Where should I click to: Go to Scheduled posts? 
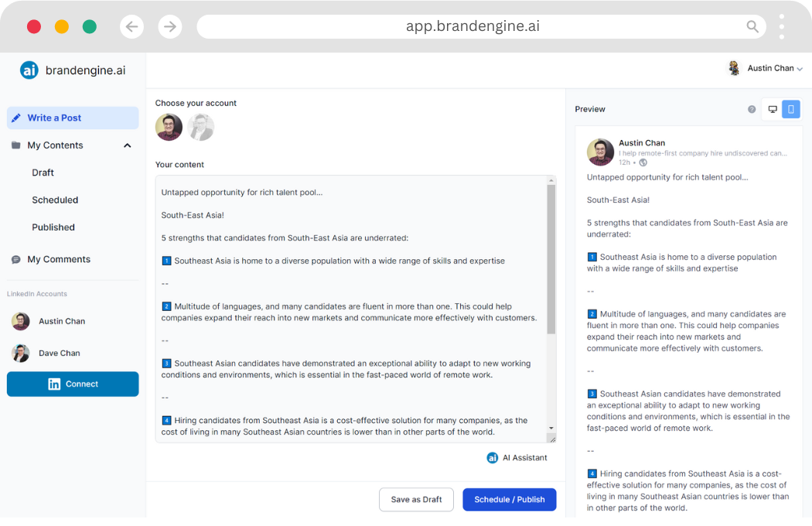point(55,200)
